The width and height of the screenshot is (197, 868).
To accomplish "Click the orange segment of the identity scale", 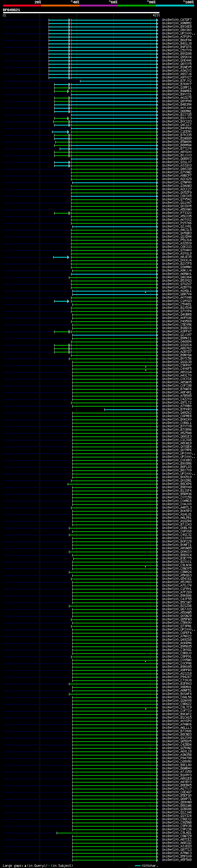I will 60,6.
